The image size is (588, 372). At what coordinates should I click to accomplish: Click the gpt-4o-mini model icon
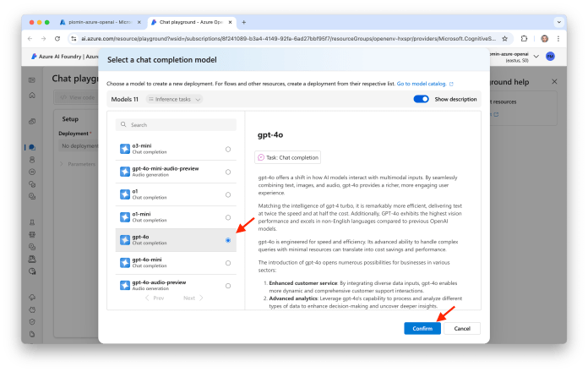tap(125, 263)
